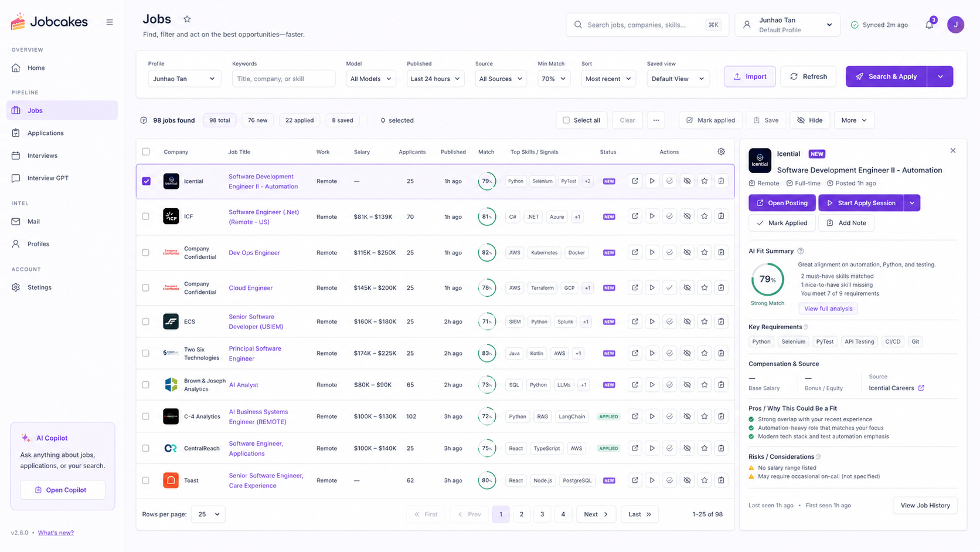Go to Applications in sidebar

45,133
